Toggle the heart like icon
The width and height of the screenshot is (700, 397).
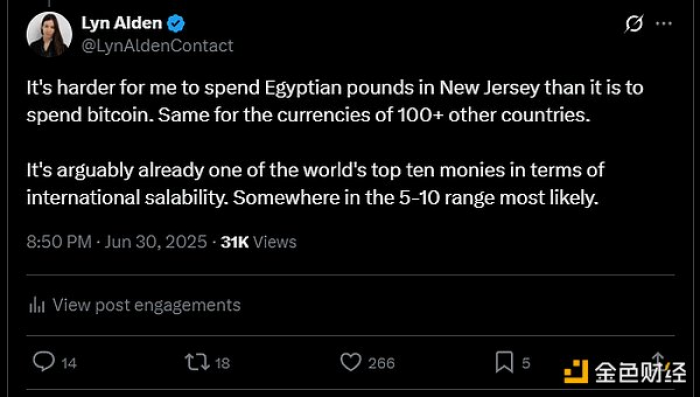[x=351, y=362]
